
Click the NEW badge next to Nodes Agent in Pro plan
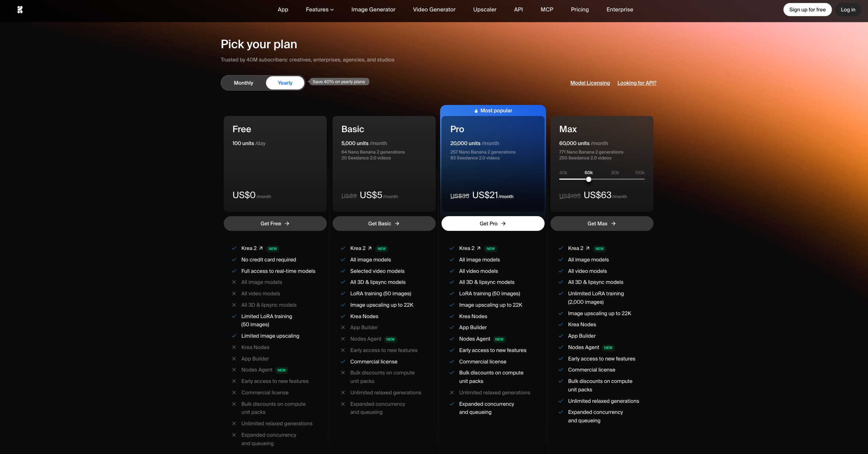499,339
